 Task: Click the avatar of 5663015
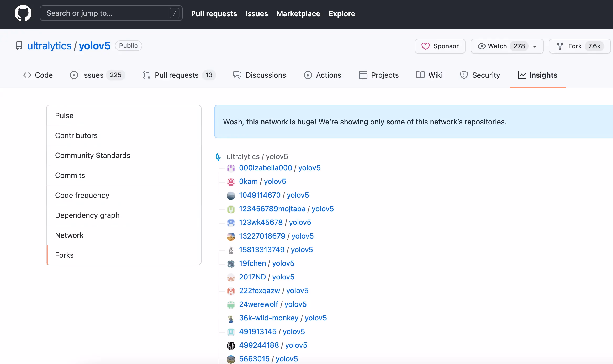point(231,359)
